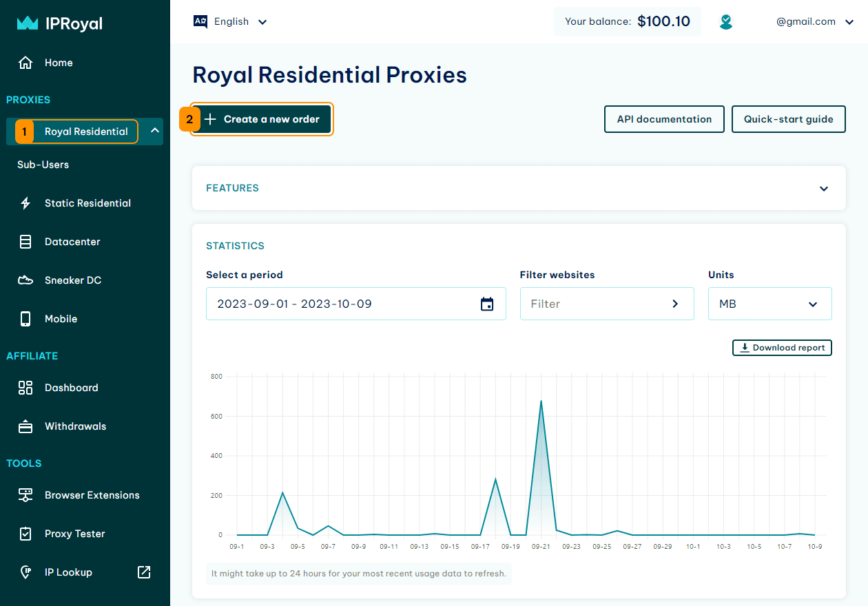
Task: Expand the FEATURES section chevron
Action: pos(824,189)
